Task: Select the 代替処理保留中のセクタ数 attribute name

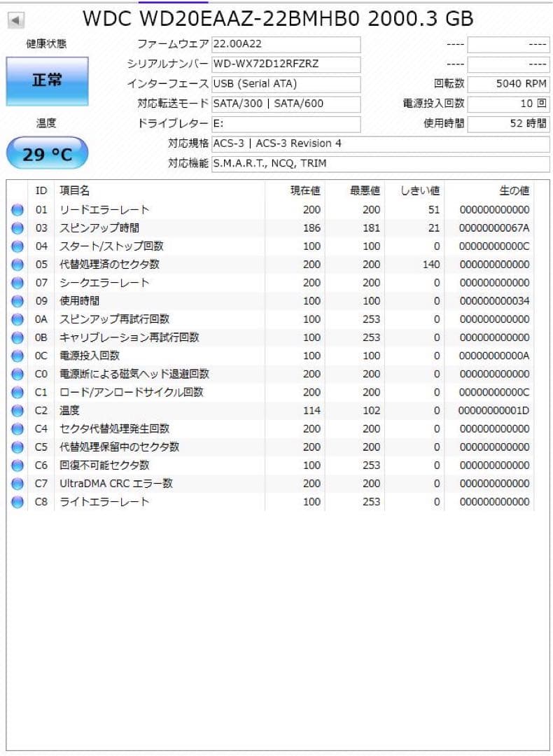Action: (120, 447)
